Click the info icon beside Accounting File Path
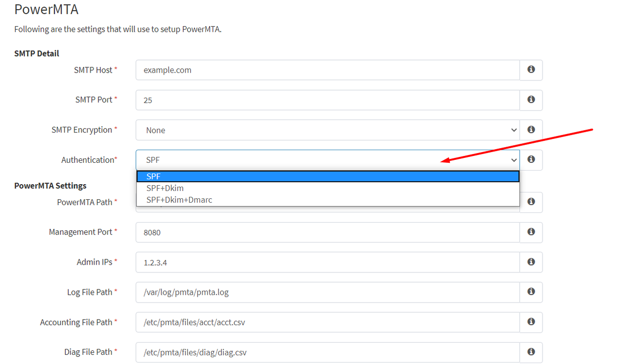624x364 pixels. [x=531, y=322]
